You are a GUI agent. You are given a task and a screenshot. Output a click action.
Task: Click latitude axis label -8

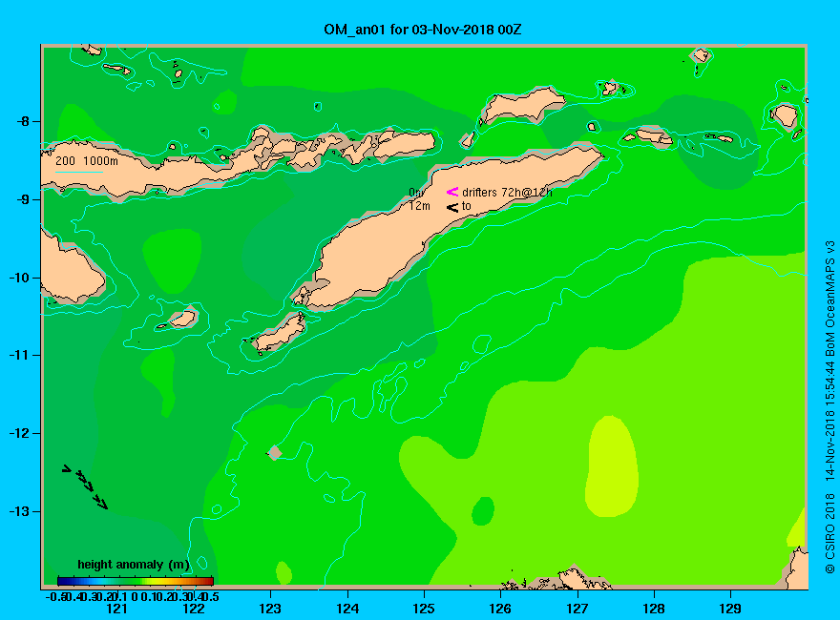click(x=23, y=121)
